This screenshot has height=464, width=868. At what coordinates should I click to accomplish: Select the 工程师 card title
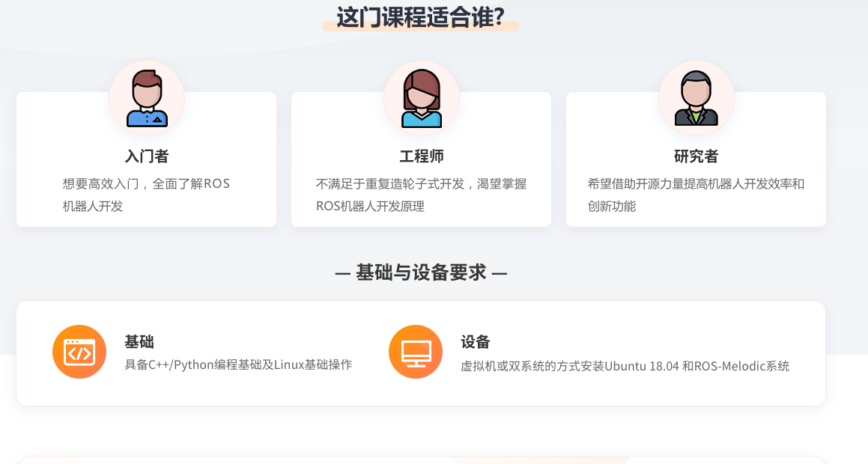(422, 156)
